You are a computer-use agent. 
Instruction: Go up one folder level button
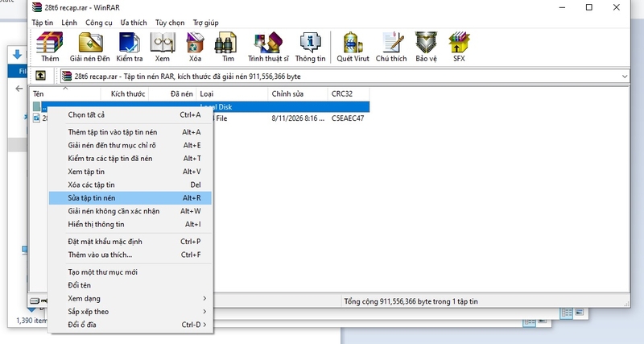click(40, 76)
